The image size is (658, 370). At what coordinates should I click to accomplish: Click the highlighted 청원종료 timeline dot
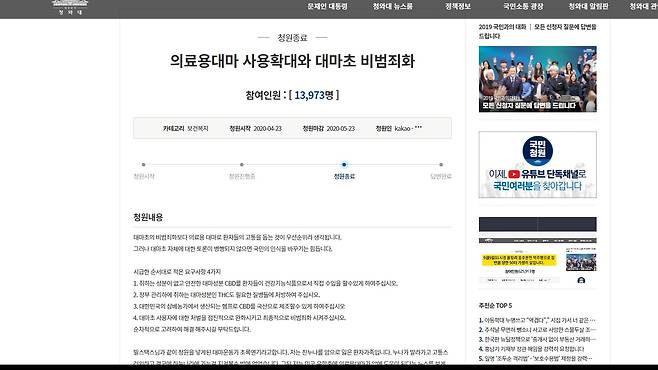[x=344, y=164]
